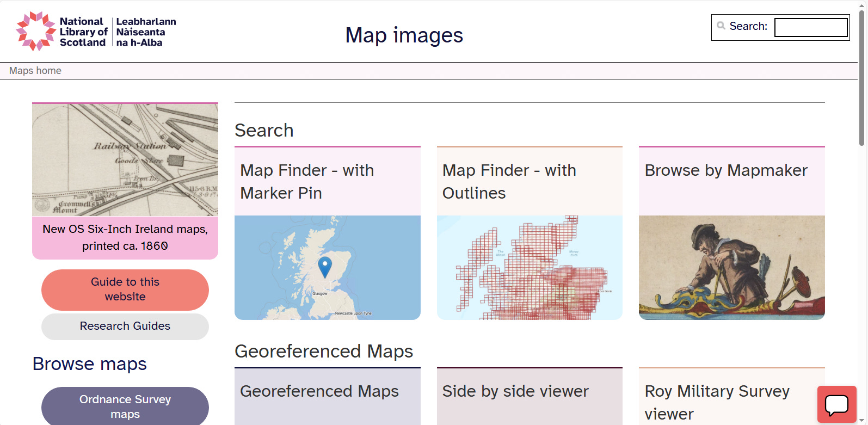868x425 pixels.
Task: Click the search magnifier icon
Action: click(x=721, y=26)
